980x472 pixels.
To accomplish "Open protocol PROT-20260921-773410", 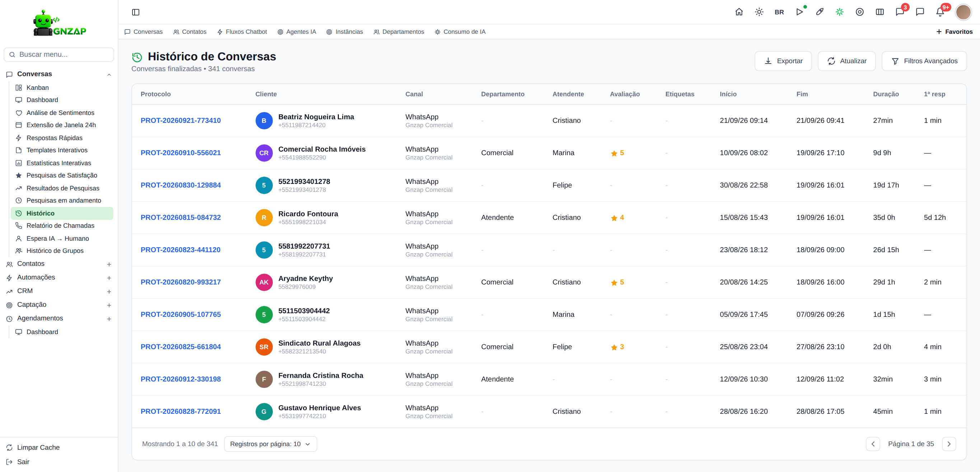I will point(181,121).
